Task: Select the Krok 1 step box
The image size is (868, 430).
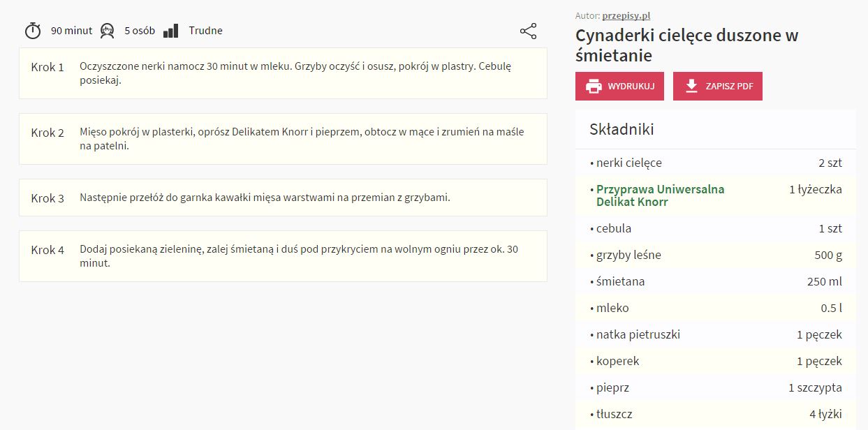Action: pyautogui.click(x=283, y=73)
